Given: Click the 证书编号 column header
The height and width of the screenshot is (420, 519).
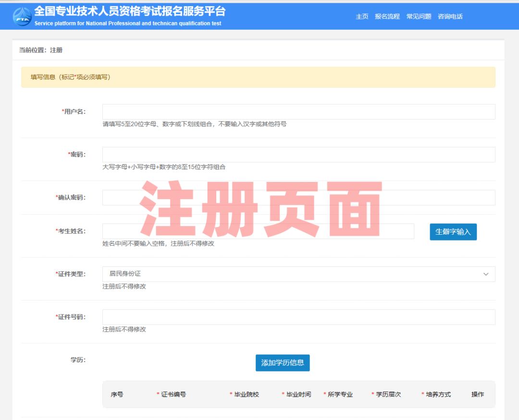Looking at the screenshot, I should click(173, 395).
